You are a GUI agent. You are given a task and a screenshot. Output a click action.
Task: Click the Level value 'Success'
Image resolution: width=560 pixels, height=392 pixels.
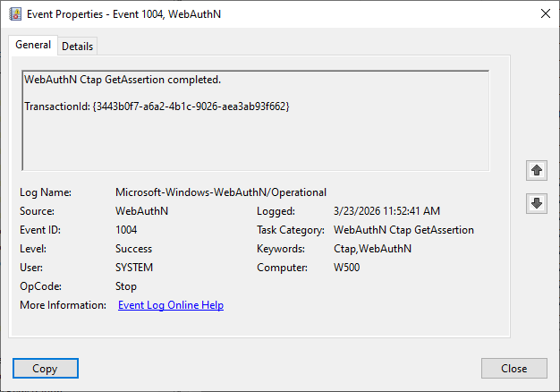(133, 249)
